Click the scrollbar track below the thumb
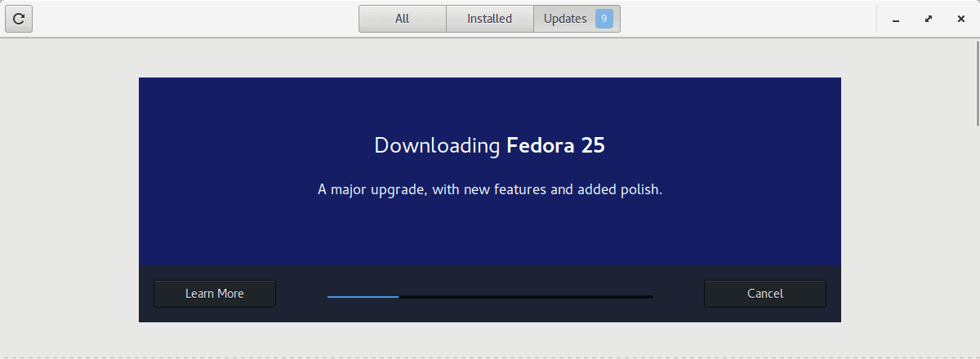 [x=977, y=242]
